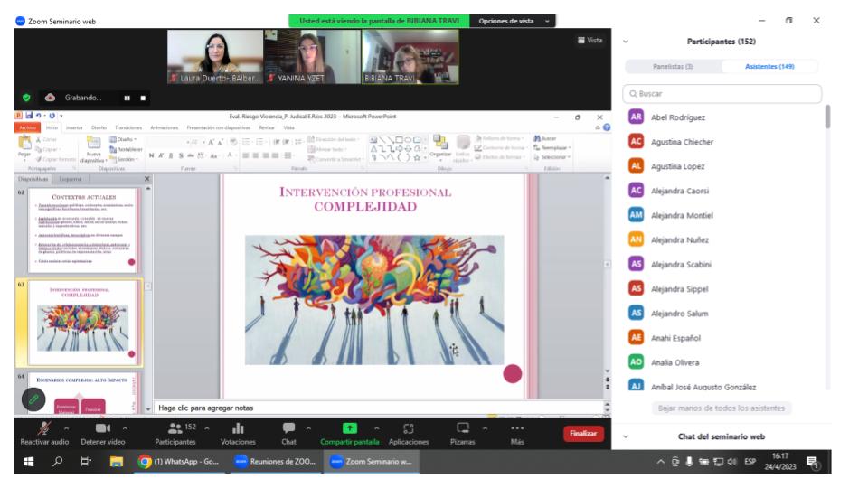Switch to the WhatsApp Chrome taskbar window
868x488 pixels.
180,462
